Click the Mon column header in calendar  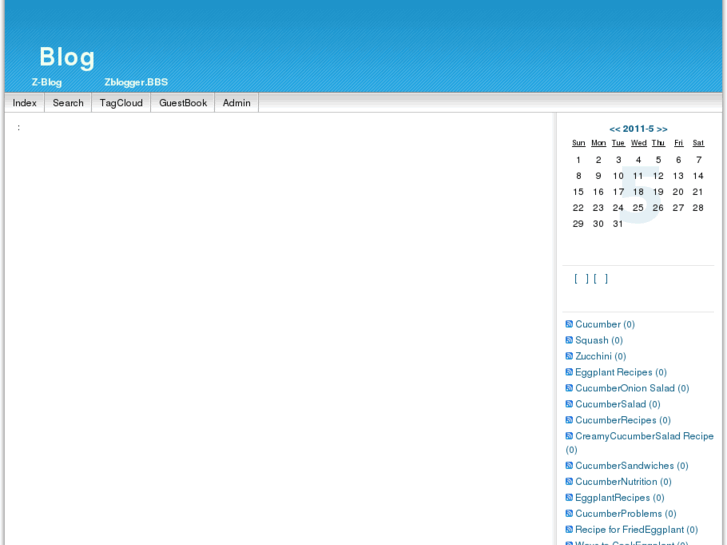(x=598, y=143)
